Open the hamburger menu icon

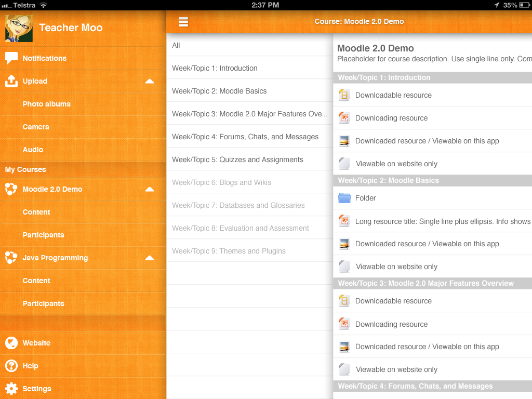click(x=183, y=22)
